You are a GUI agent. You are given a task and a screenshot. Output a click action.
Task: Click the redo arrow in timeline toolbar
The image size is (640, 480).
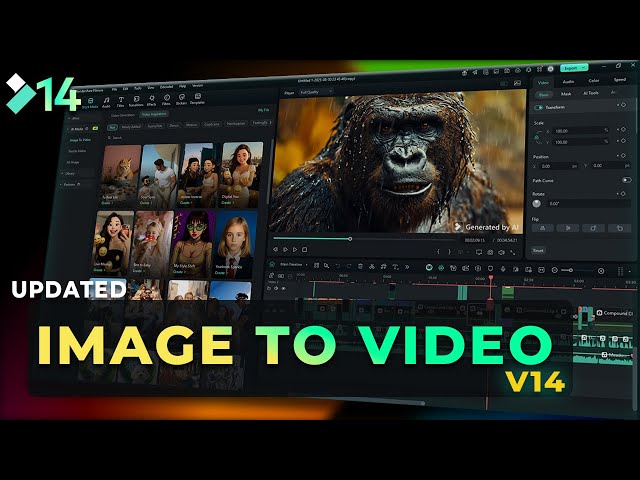click(349, 266)
